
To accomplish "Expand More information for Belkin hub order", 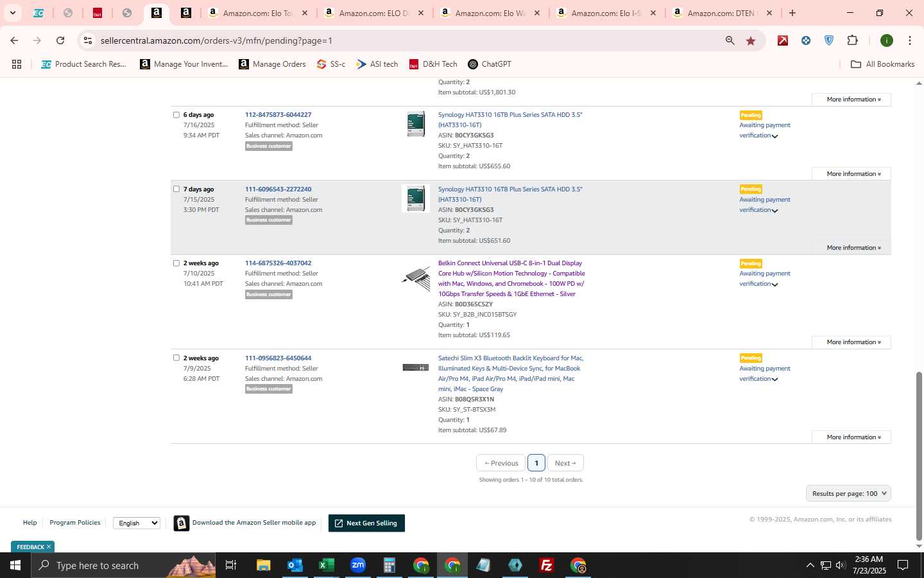I will pos(851,342).
